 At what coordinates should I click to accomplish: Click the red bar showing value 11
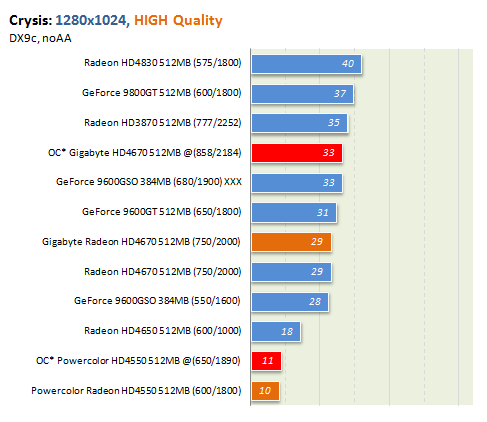coord(266,361)
